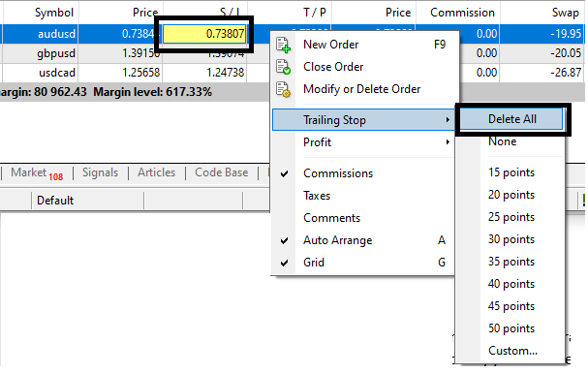Image resolution: width=588 pixels, height=374 pixels.
Task: Open Modify or Delete Order
Action: click(x=364, y=89)
